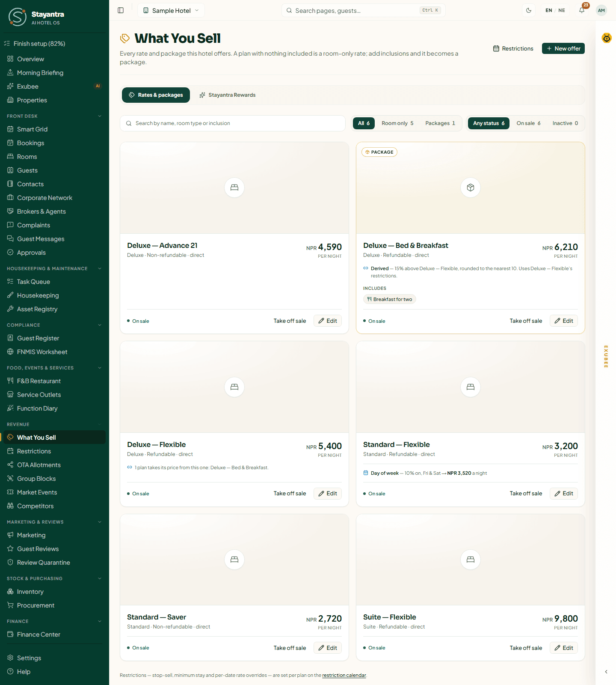Click bed thumbnail of Deluxe — Advance 21
Viewport: 616px width, 685px height.
point(234,188)
